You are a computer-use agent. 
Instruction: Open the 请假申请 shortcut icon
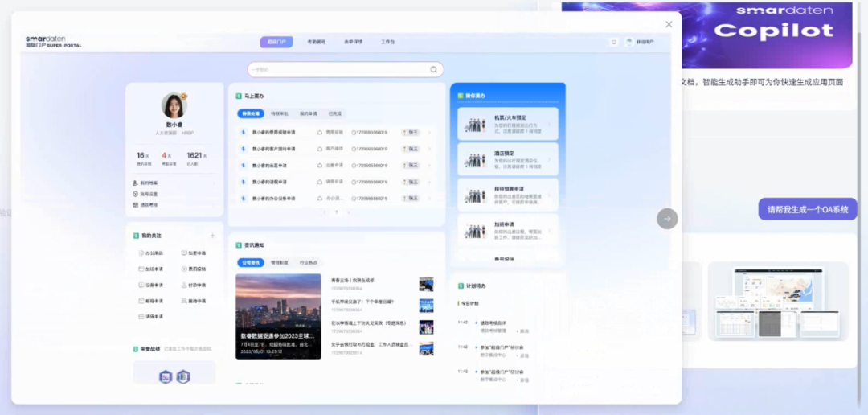[x=141, y=317]
